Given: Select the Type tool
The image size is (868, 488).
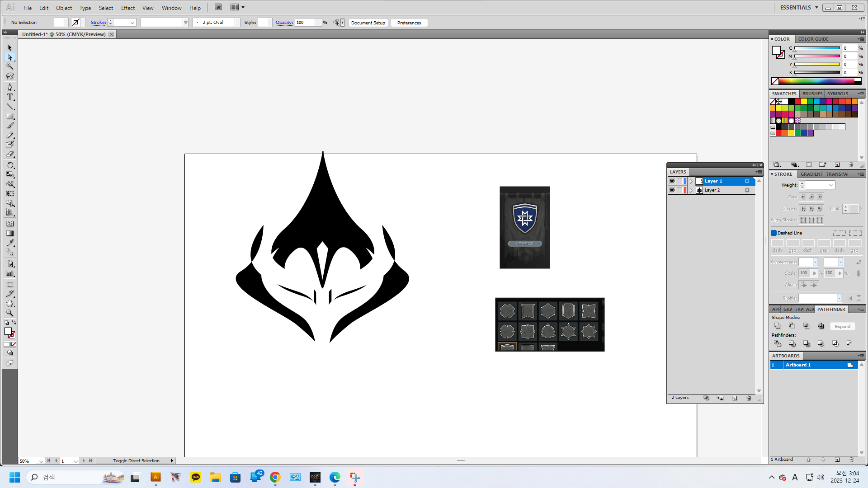Looking at the screenshot, I should coord(10,97).
